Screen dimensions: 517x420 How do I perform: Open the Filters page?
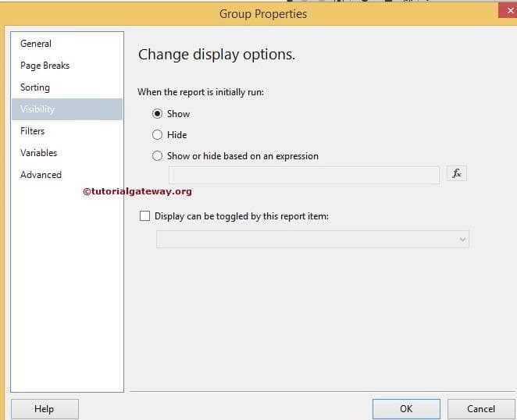point(67,131)
